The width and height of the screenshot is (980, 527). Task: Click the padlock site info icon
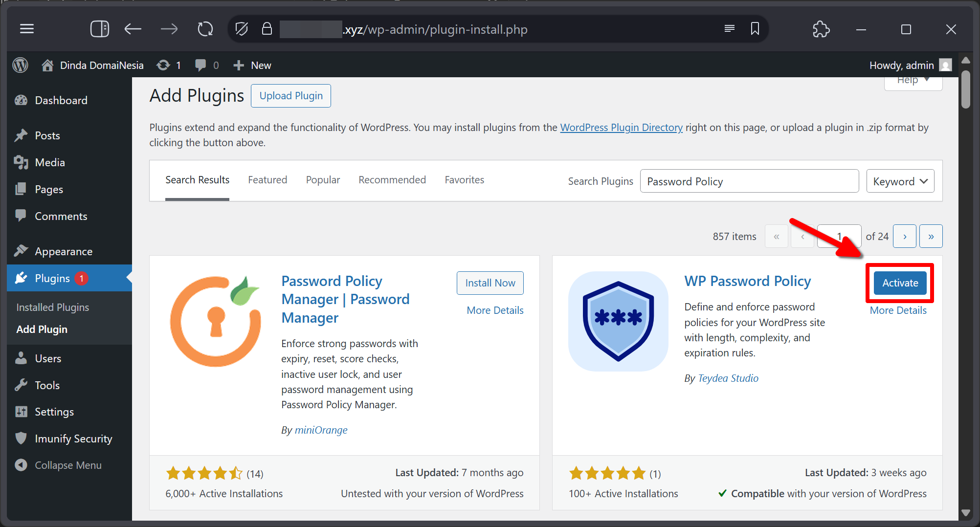click(x=267, y=29)
